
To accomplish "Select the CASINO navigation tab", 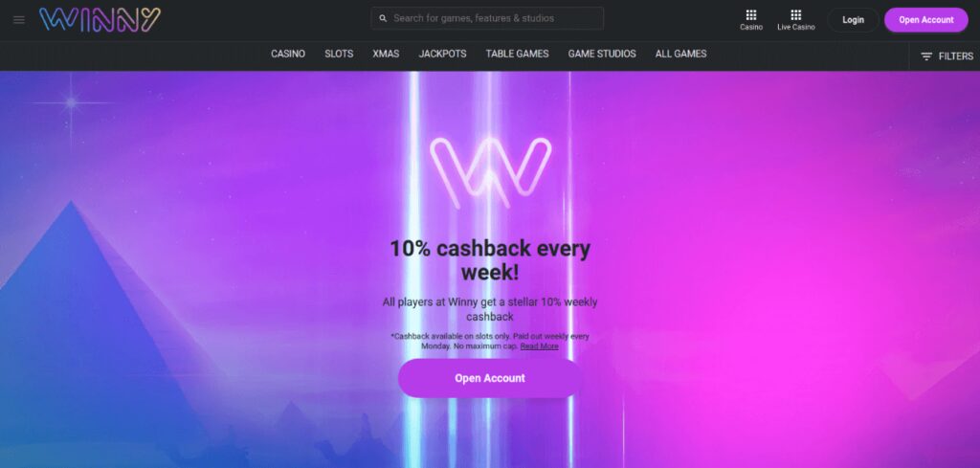I will coord(288,54).
